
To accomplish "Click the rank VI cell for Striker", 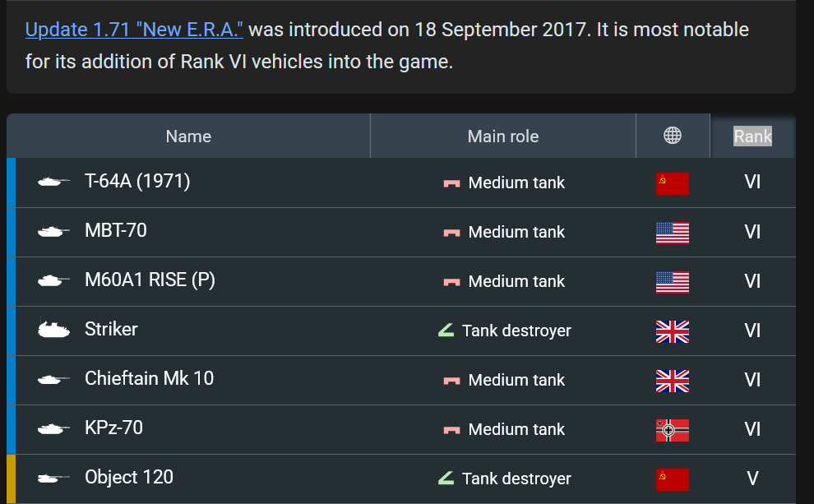I will 752,331.
